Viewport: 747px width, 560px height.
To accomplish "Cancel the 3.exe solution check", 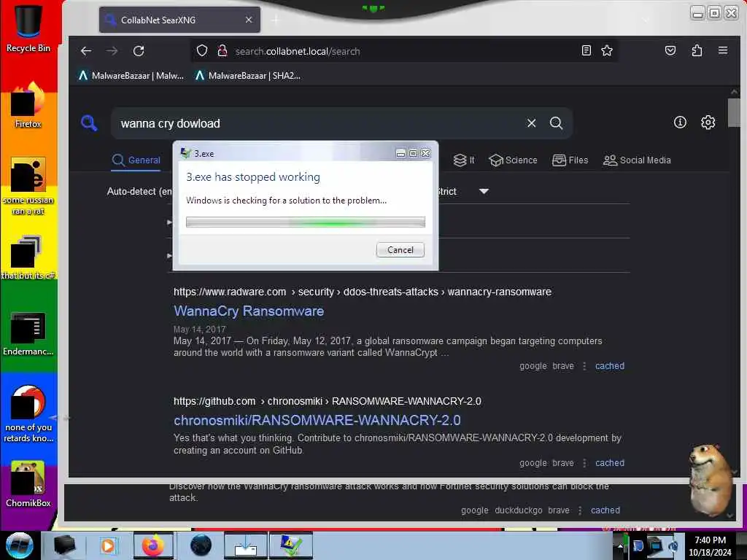I will click(x=400, y=250).
